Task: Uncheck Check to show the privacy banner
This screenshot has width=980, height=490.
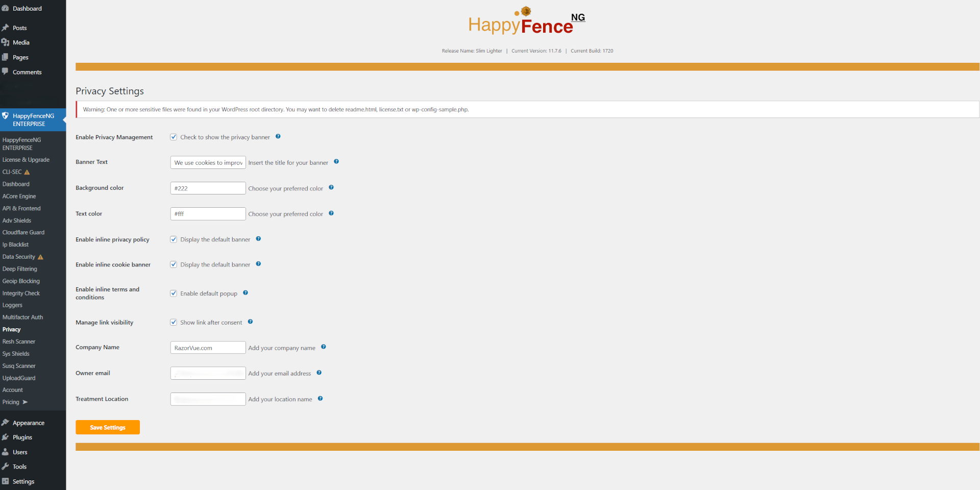Action: 174,137
